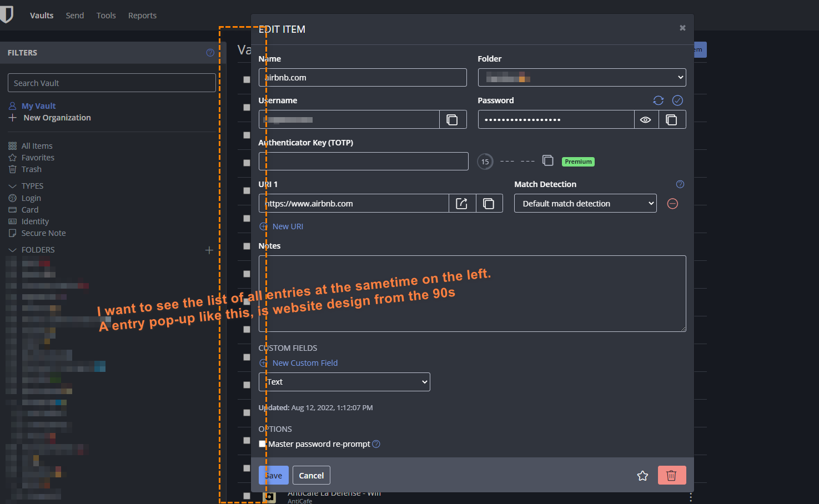The height and width of the screenshot is (504, 819).
Task: Go to the Send tab
Action: click(x=75, y=16)
